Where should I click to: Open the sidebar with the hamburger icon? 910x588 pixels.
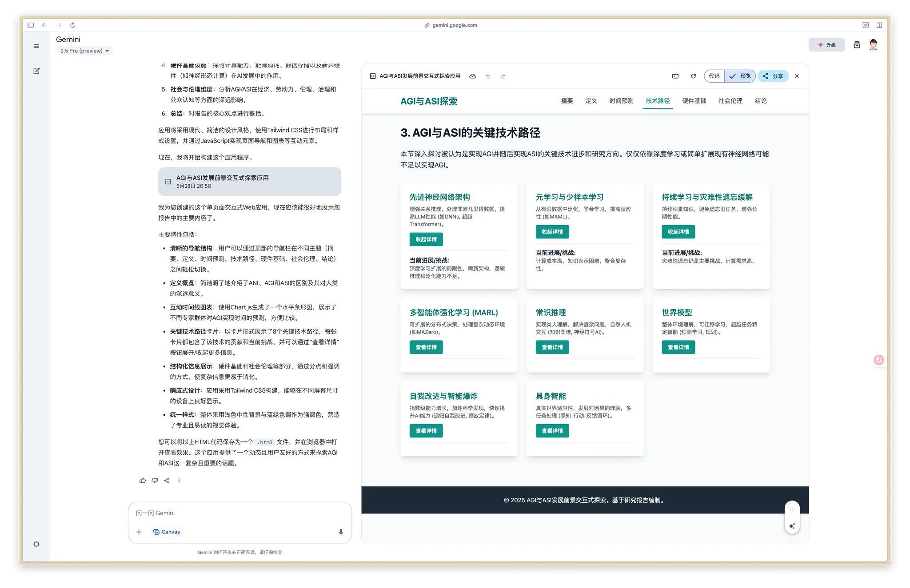[x=36, y=46]
